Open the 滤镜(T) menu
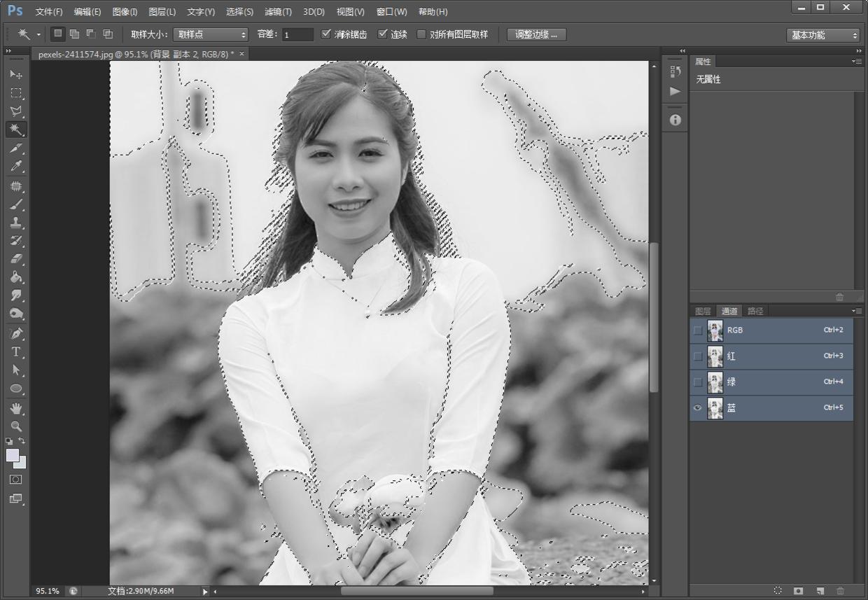The width and height of the screenshot is (868, 600). pyautogui.click(x=278, y=12)
